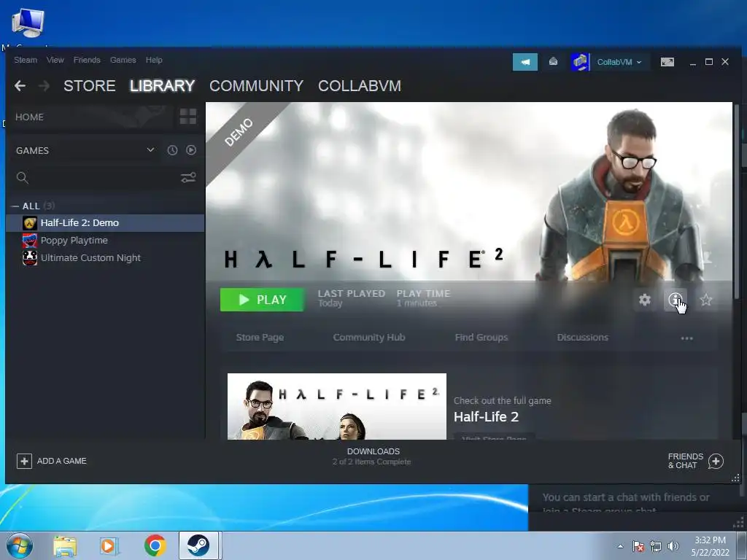Open the View menu
Image resolution: width=747 pixels, height=560 pixels.
55,60
